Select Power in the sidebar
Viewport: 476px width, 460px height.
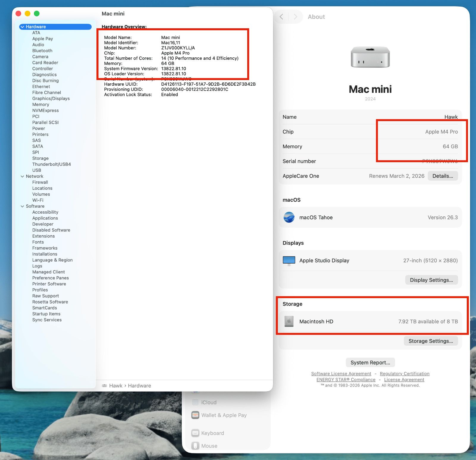pos(39,129)
